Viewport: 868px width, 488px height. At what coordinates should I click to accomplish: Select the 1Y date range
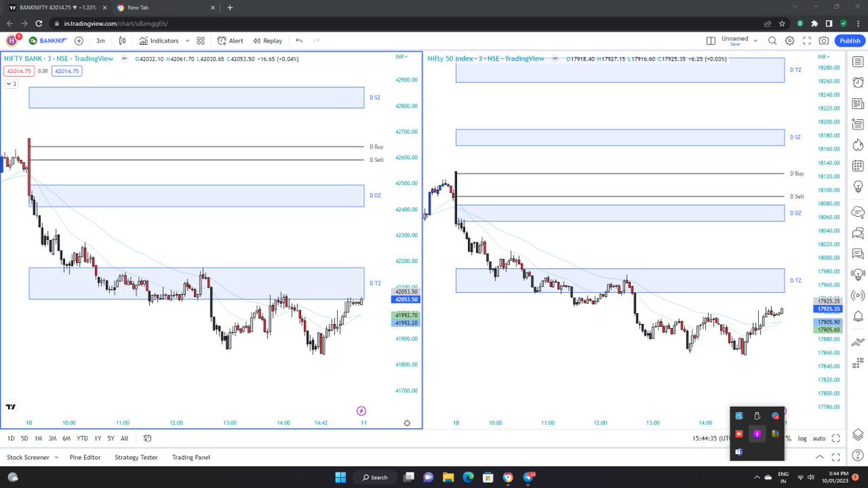click(x=97, y=438)
